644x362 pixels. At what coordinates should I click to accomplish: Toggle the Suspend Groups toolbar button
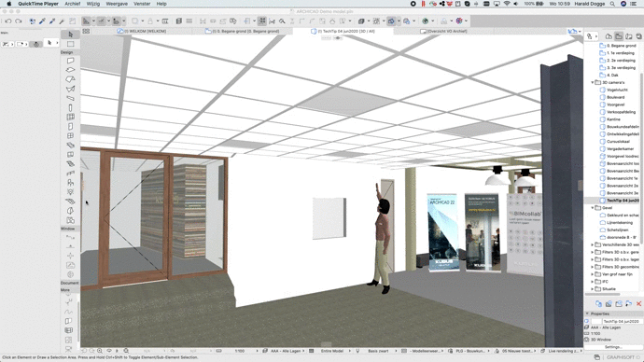tap(262, 21)
